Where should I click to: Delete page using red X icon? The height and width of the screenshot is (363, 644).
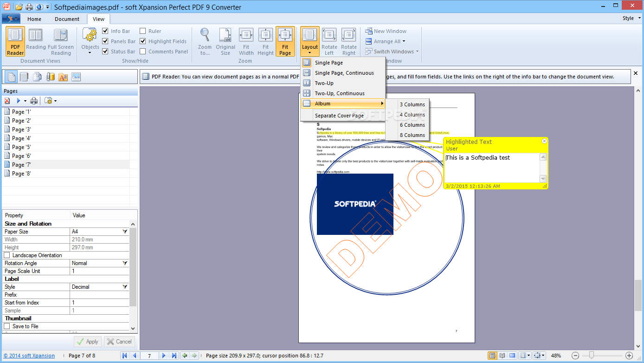tap(7, 101)
